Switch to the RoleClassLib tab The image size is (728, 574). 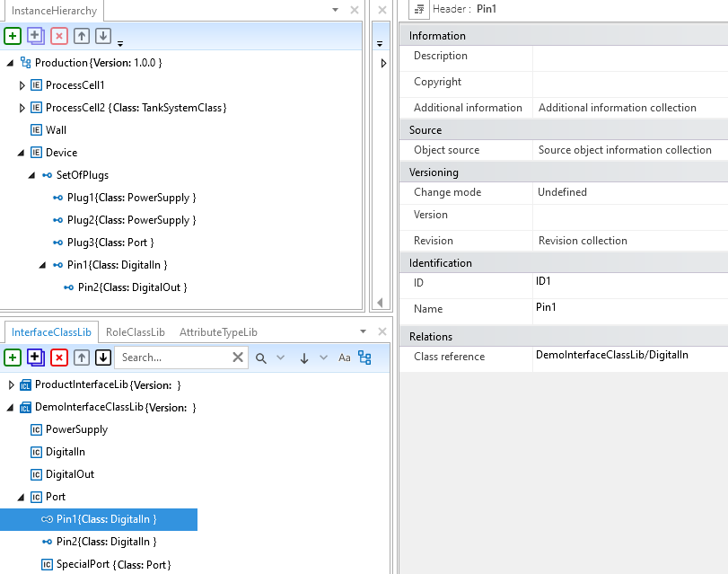tap(135, 332)
